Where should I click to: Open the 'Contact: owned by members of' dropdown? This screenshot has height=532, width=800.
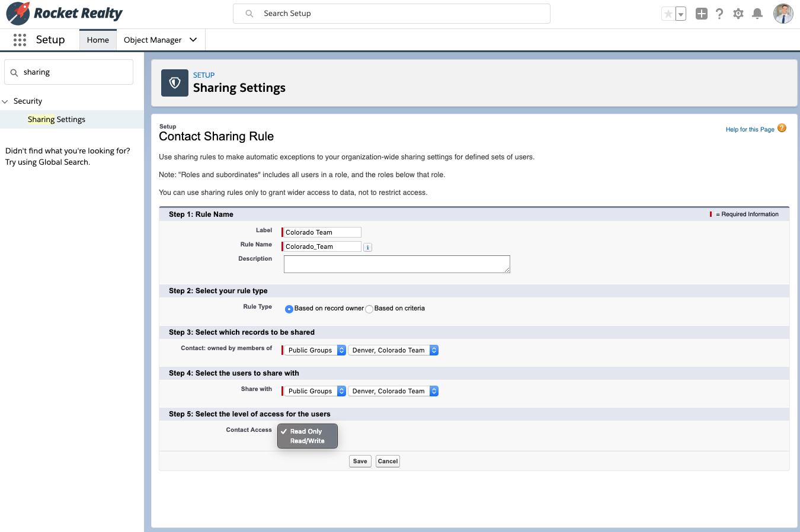313,350
